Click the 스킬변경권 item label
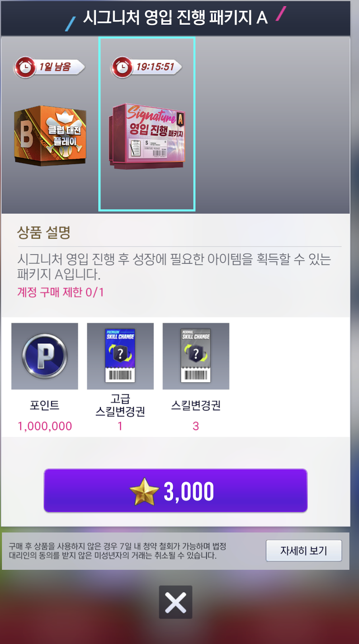 [196, 405]
